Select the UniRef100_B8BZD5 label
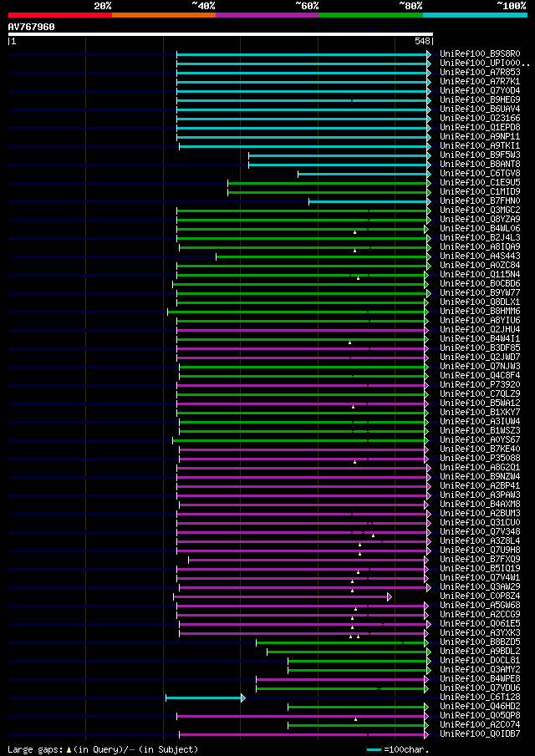Image resolution: width=535 pixels, height=756 pixels. pyautogui.click(x=480, y=642)
